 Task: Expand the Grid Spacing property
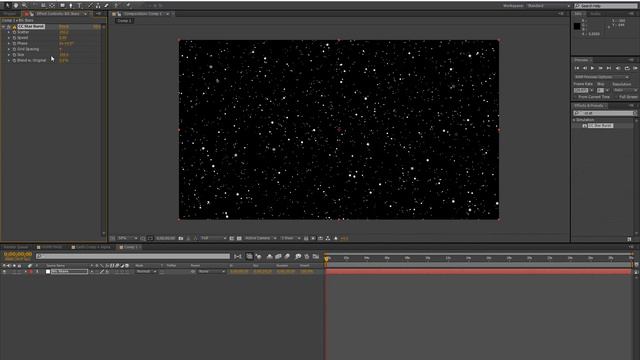click(x=9, y=49)
